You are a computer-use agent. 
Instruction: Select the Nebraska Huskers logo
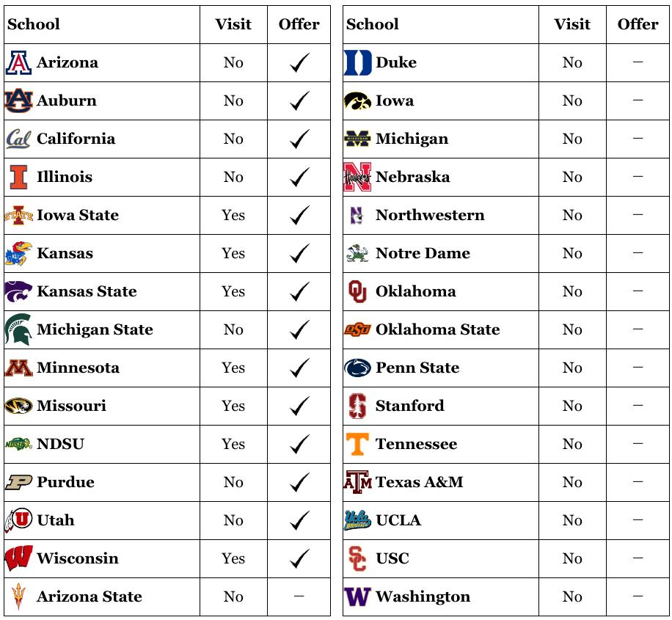click(x=357, y=178)
